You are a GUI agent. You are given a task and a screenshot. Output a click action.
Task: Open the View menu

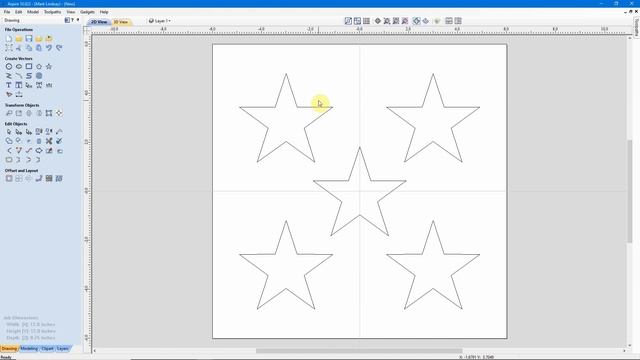click(71, 12)
